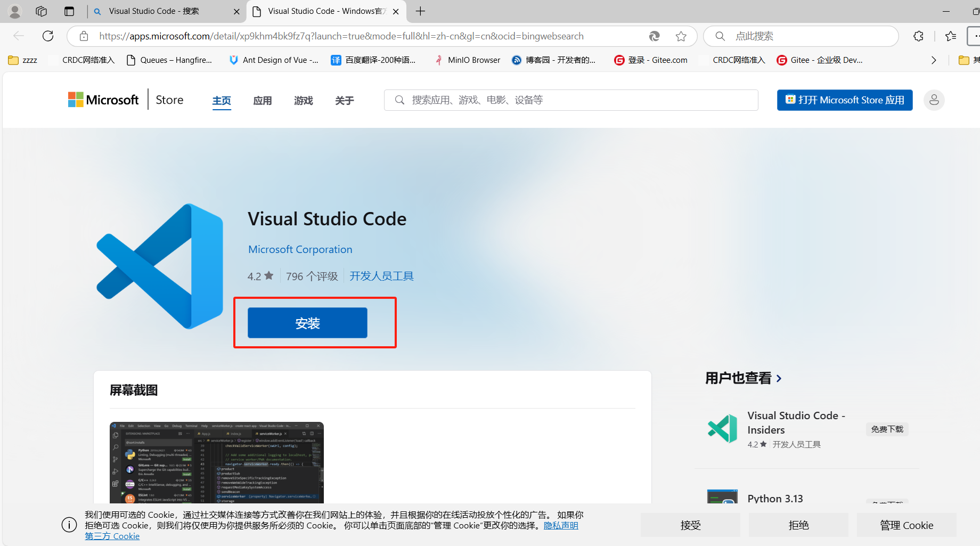Open the browser profile avatar
980x546 pixels.
pyautogui.click(x=15, y=11)
